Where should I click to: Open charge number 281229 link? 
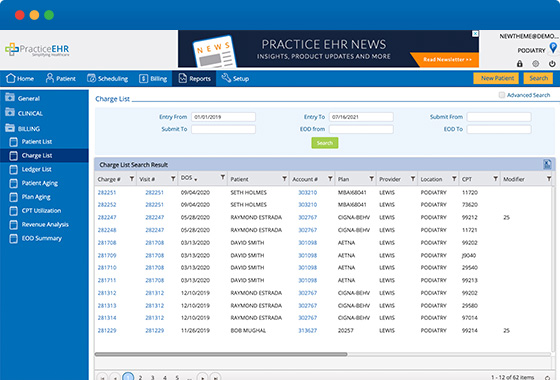[x=107, y=330]
